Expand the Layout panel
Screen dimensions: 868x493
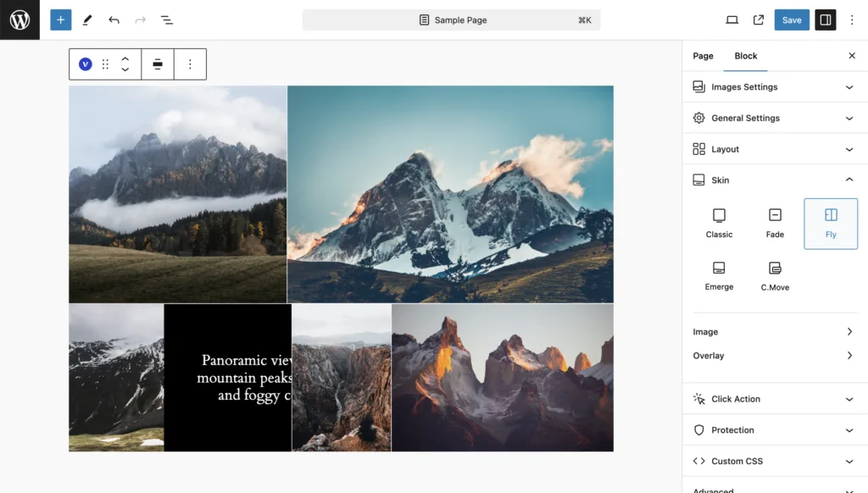tap(775, 149)
